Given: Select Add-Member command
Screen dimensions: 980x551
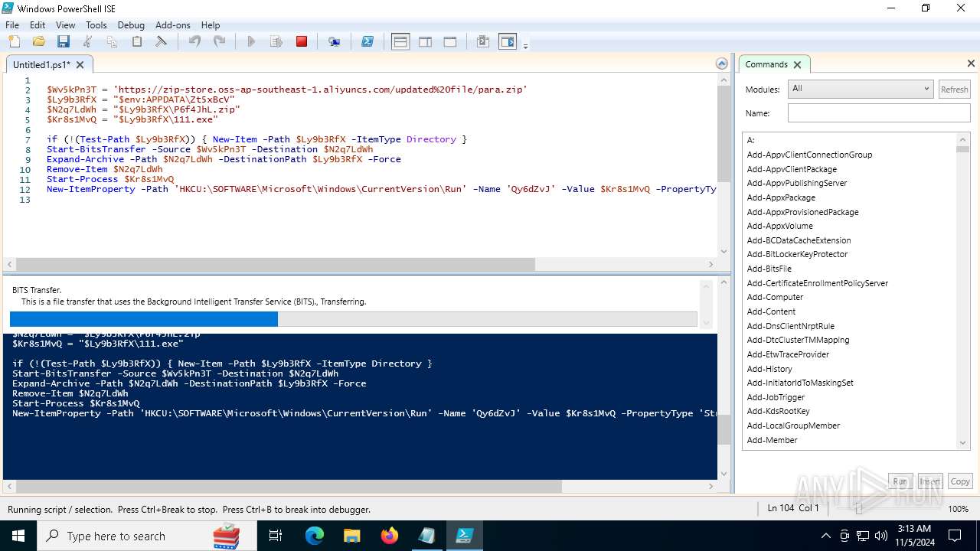Looking at the screenshot, I should coord(772,440).
